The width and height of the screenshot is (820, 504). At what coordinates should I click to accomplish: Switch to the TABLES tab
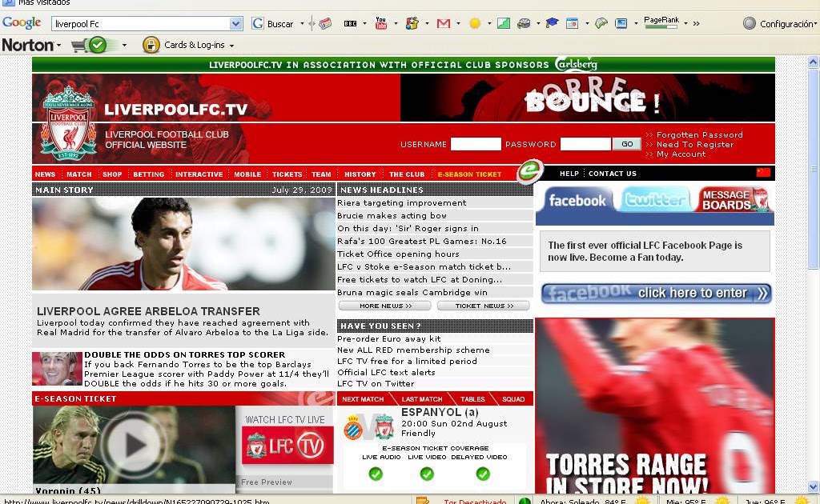pos(472,399)
